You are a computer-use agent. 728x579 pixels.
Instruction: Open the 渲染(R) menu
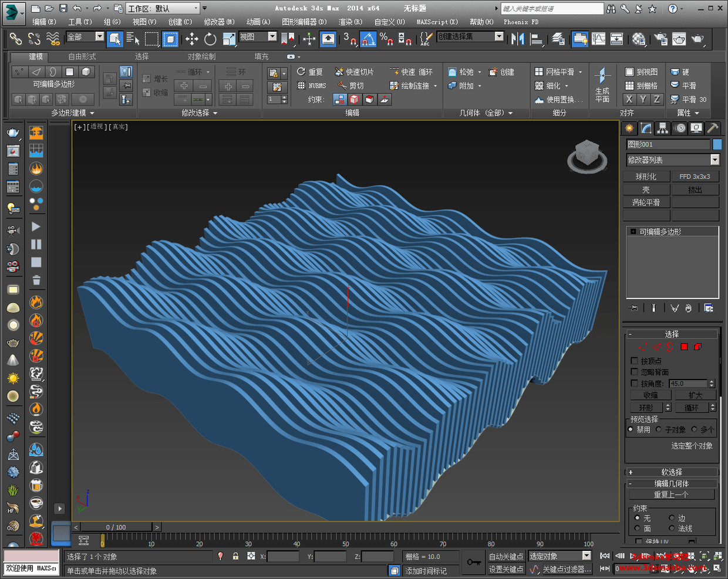tap(350, 22)
